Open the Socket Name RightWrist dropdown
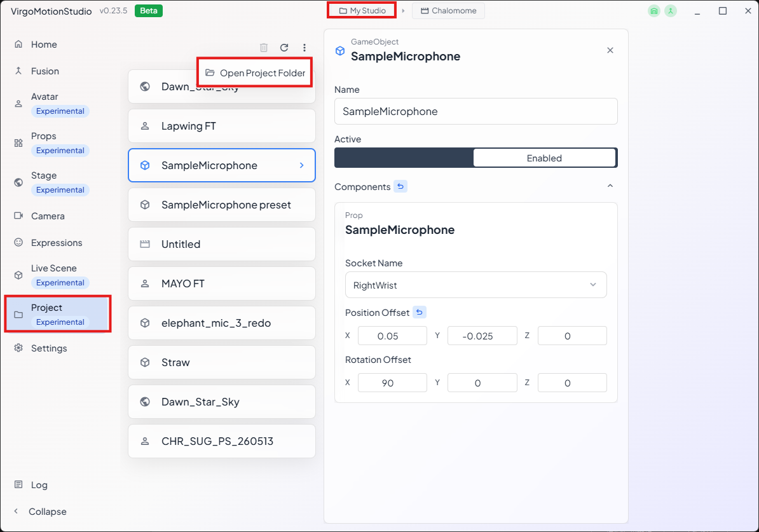This screenshot has width=759, height=532. 476,285
